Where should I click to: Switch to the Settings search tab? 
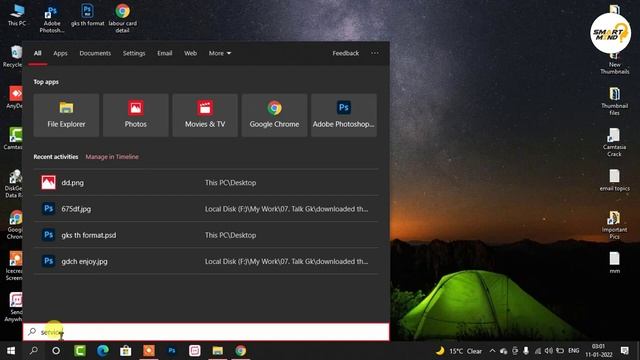coord(134,53)
